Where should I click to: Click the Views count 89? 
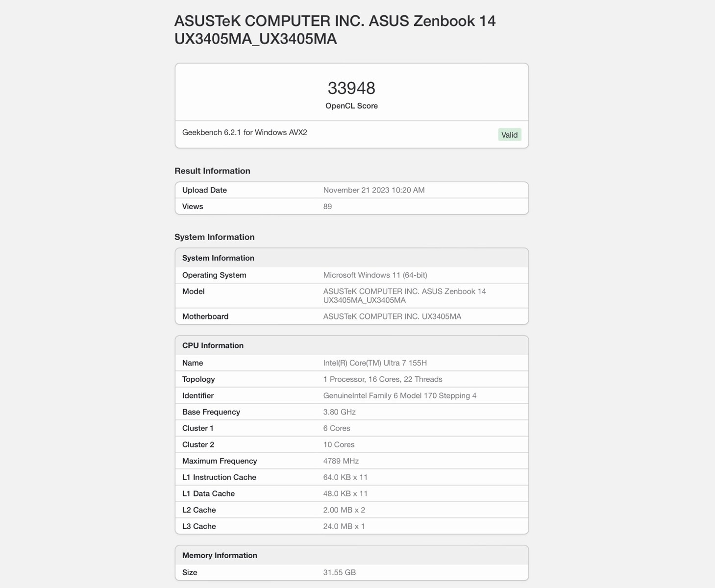point(327,207)
